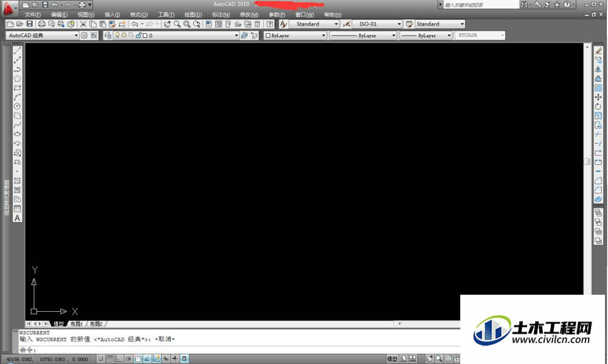Open the ISO-01 dimension style dropdown
The image size is (608, 364).
[377, 24]
